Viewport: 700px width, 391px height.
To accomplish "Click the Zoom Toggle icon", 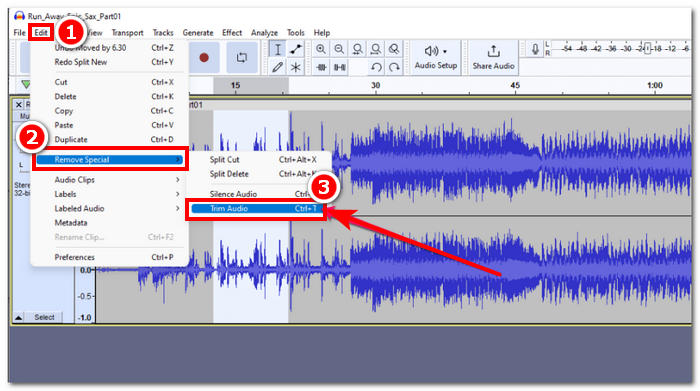I will 394,49.
